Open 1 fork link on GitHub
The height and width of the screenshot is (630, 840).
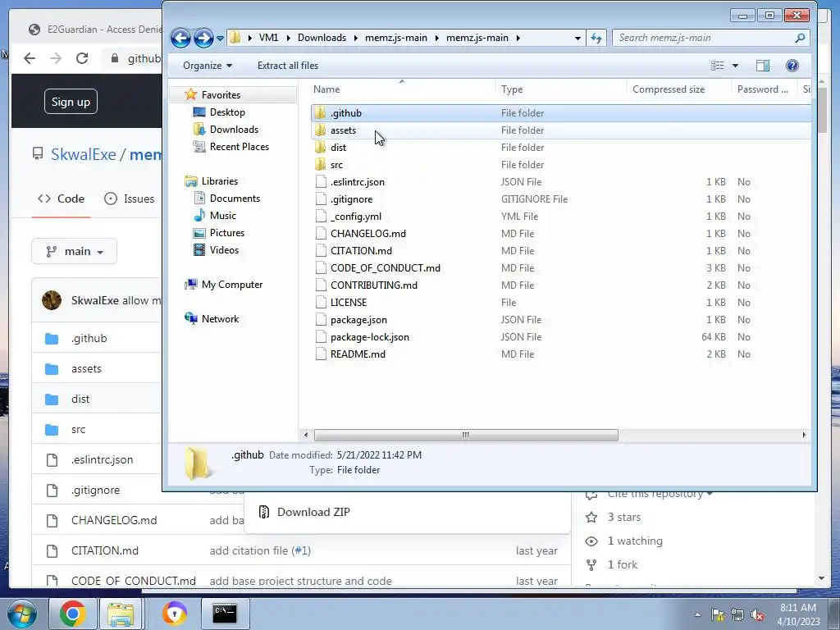[622, 564]
